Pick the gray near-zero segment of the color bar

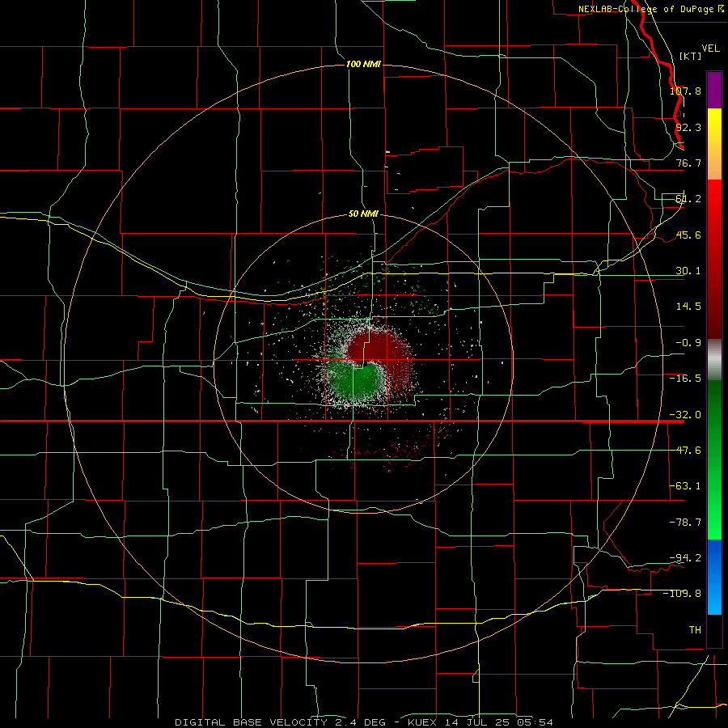click(x=714, y=359)
